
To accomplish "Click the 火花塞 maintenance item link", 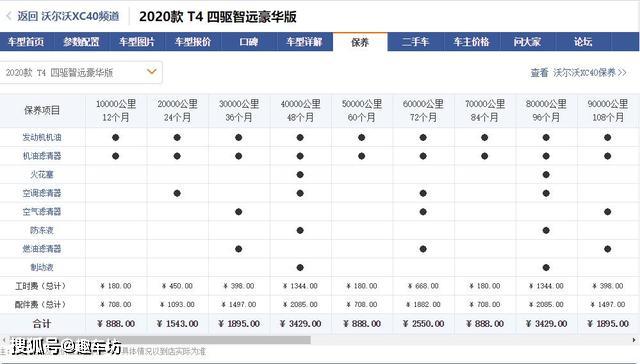I will (x=42, y=175).
